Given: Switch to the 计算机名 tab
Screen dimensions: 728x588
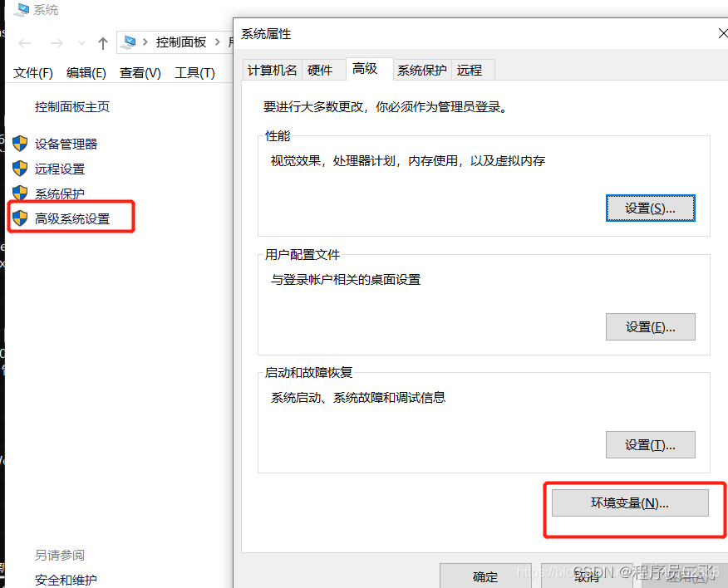Looking at the screenshot, I should [x=273, y=70].
